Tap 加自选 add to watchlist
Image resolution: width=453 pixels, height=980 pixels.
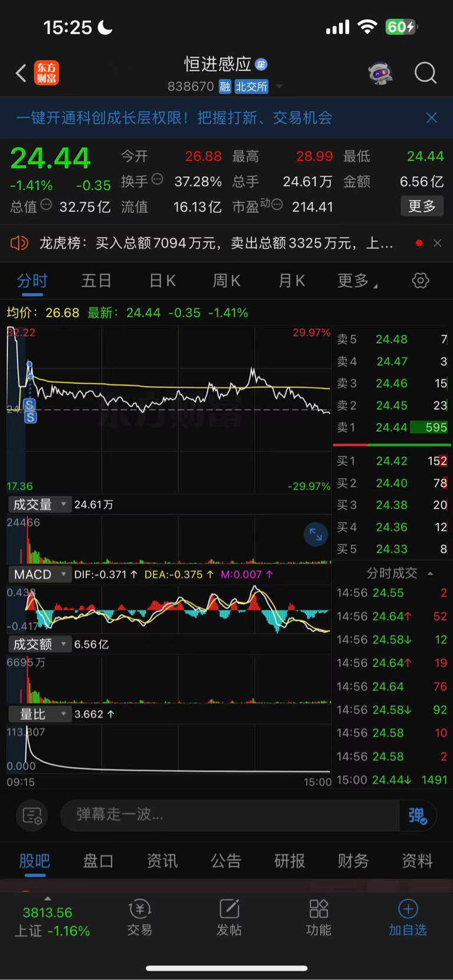pos(408,918)
